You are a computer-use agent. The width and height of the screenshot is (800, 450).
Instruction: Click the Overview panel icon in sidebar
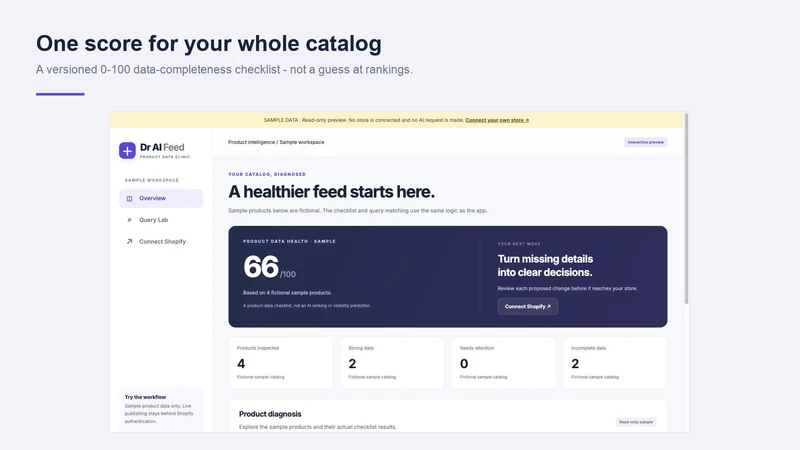(x=129, y=198)
